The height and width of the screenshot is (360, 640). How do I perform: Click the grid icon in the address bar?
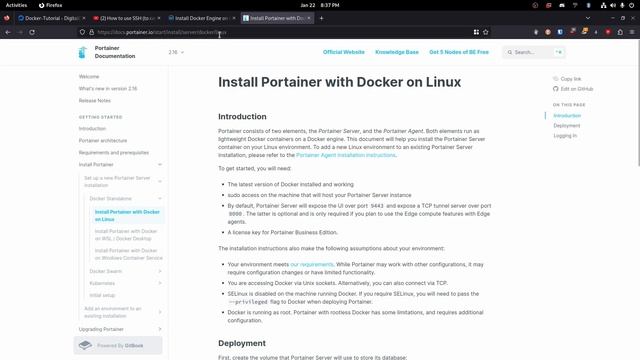(476, 32)
